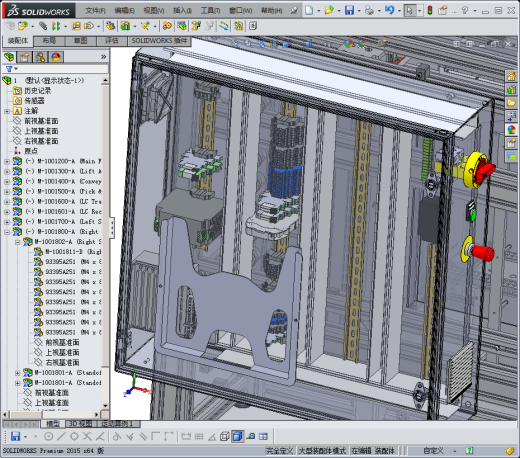The image size is (520, 458).
Task: Toggle the wireframe cube view button in bottom toolbar
Action: pyautogui.click(x=225, y=436)
